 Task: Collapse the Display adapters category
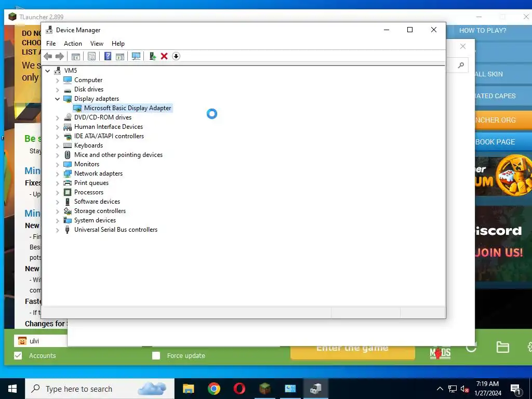(x=57, y=99)
